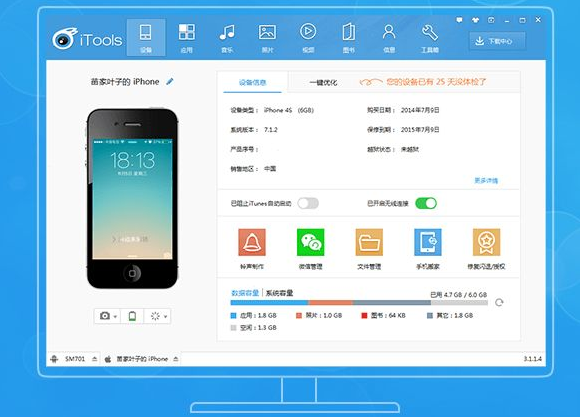Click the blue Apps segment of storage bar
The image size is (580, 417).
tap(269, 303)
